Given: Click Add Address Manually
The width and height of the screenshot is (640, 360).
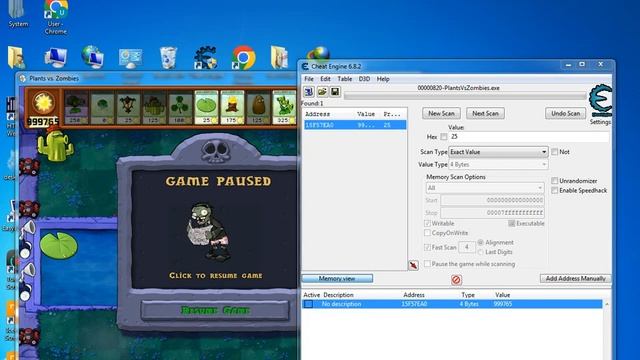Looking at the screenshot, I should pyautogui.click(x=576, y=278).
